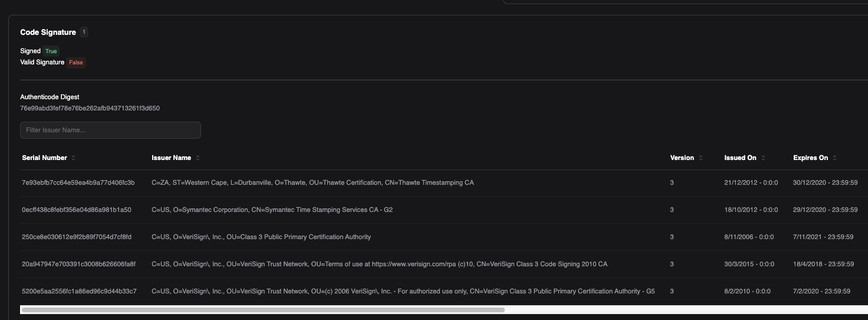Sort by Version column icon

coord(701,158)
